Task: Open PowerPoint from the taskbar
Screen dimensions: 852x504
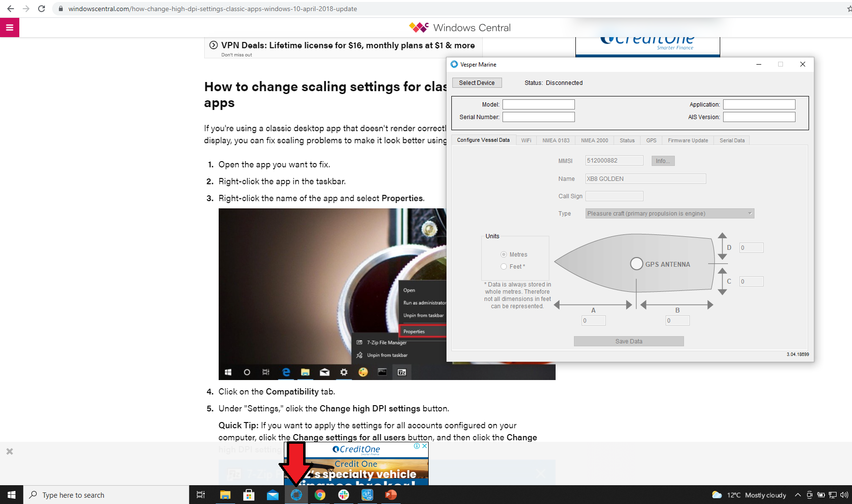Action: (x=391, y=495)
